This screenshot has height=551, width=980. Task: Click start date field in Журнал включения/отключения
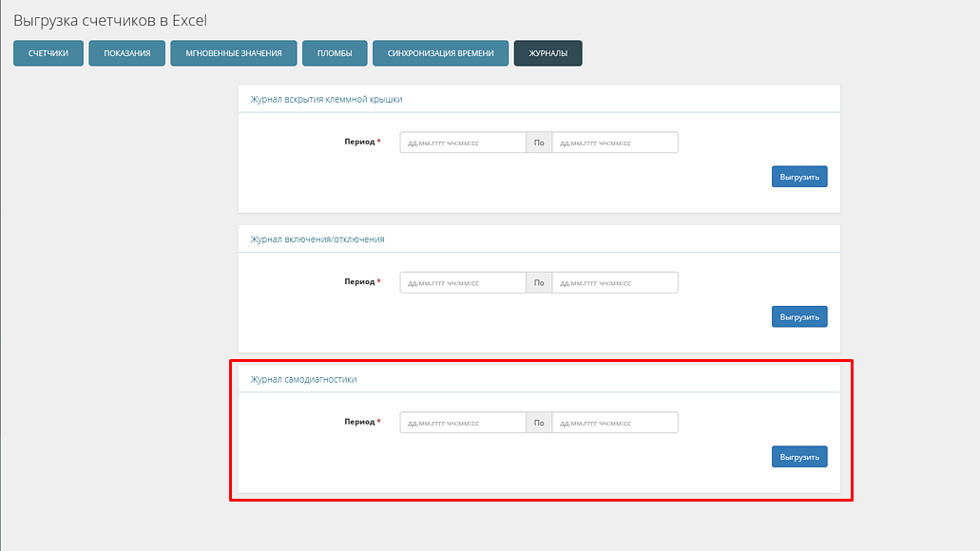point(462,282)
